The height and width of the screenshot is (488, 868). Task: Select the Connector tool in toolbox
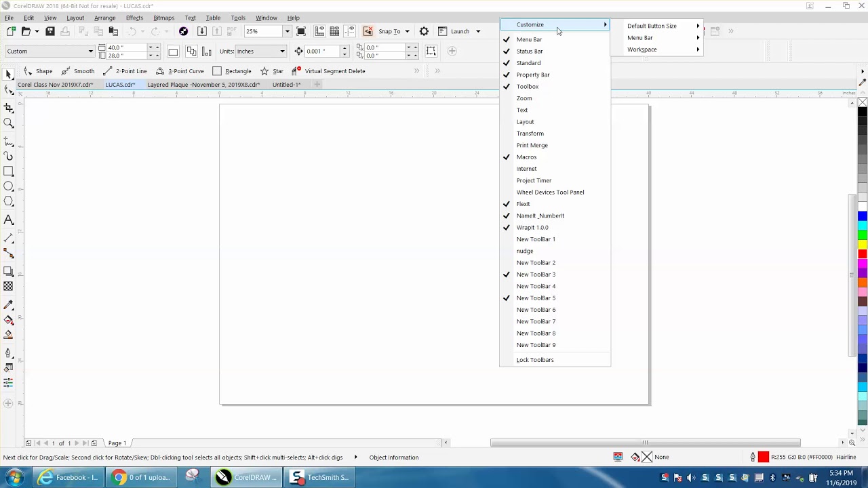8,253
